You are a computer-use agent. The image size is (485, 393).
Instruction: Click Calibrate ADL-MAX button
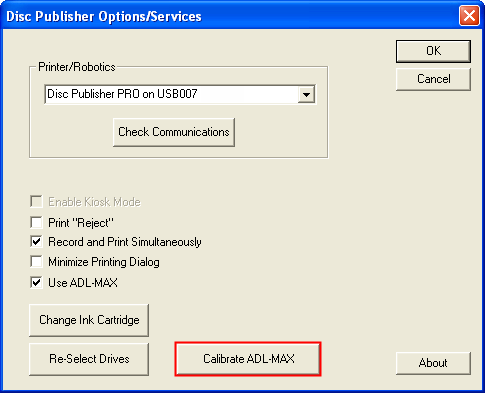248,359
